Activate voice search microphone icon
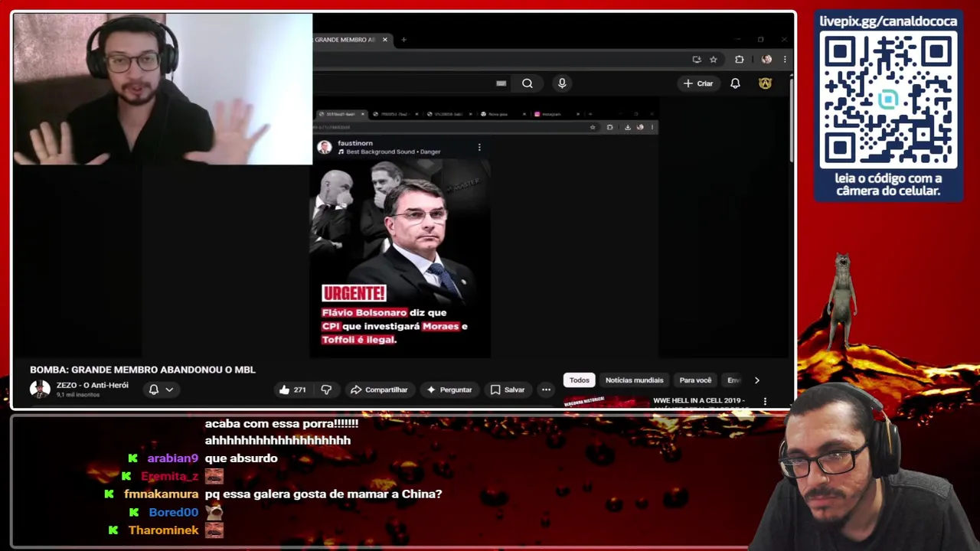This screenshot has height=551, width=980. tap(562, 83)
